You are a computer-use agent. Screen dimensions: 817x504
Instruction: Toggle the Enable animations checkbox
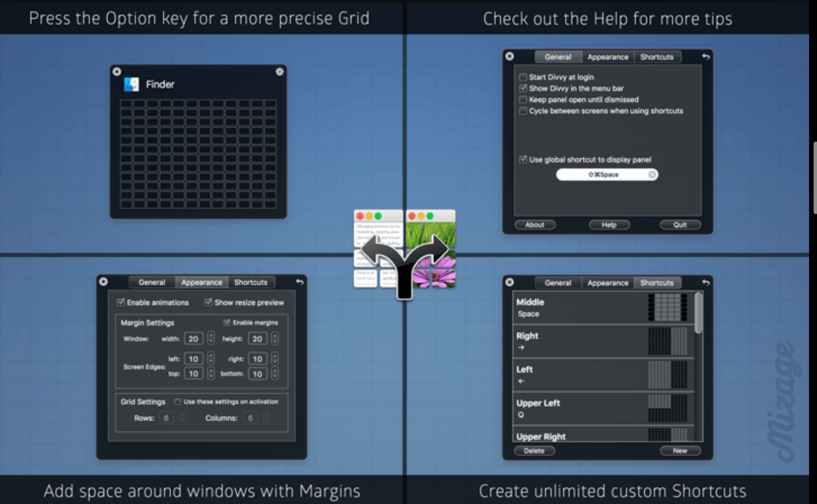(121, 302)
